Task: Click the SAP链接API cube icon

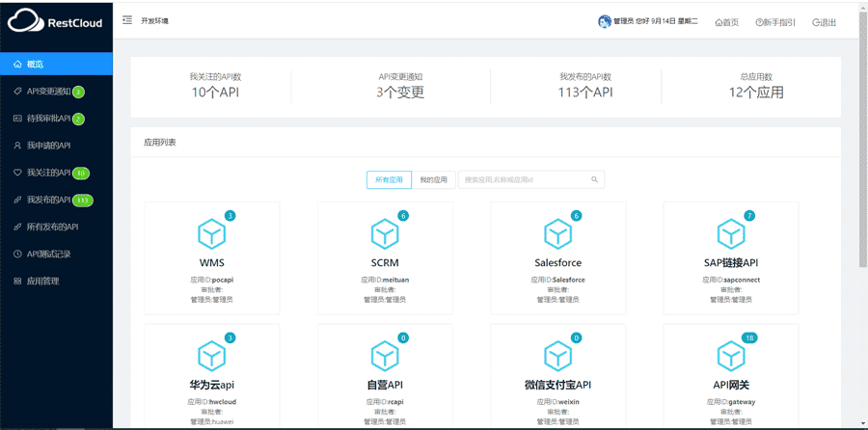Action: (x=731, y=234)
